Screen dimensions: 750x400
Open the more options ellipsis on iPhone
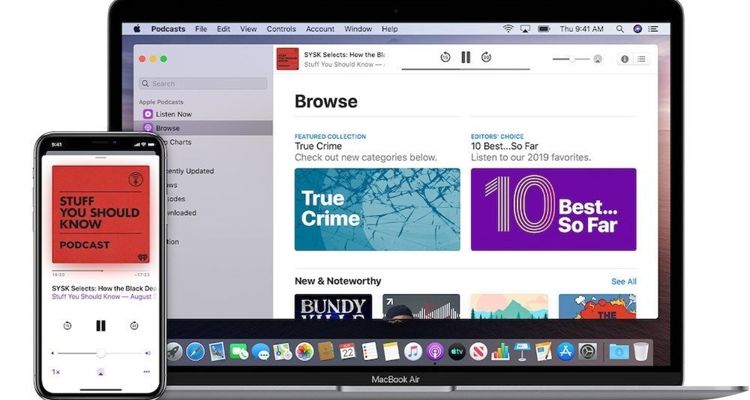pos(146,372)
